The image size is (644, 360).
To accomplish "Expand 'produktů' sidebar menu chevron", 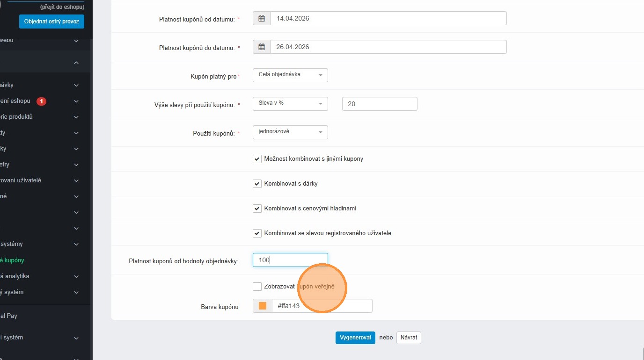I will click(x=76, y=117).
